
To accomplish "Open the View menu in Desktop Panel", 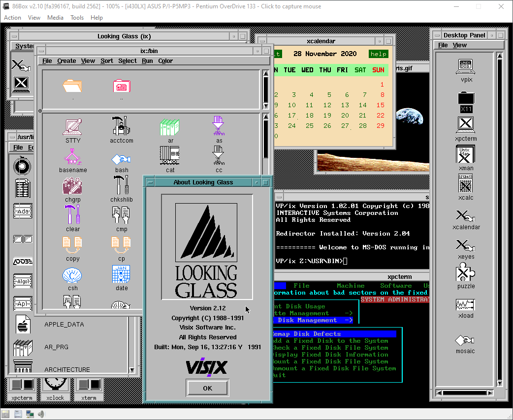I will (459, 44).
